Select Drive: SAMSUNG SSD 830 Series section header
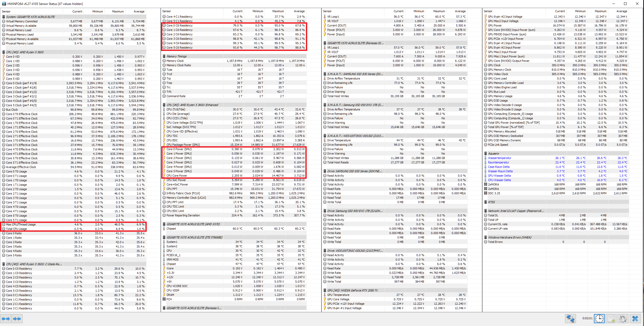This screenshot has width=644, height=326. [395, 171]
